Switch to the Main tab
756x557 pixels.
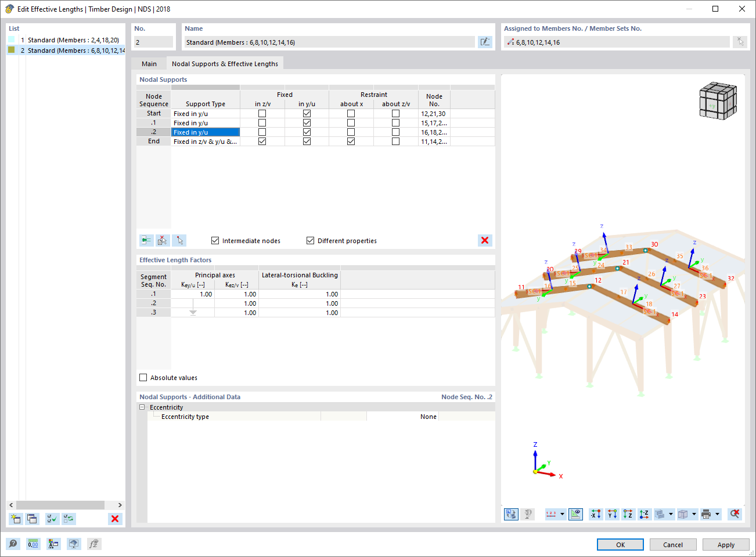pyautogui.click(x=149, y=63)
